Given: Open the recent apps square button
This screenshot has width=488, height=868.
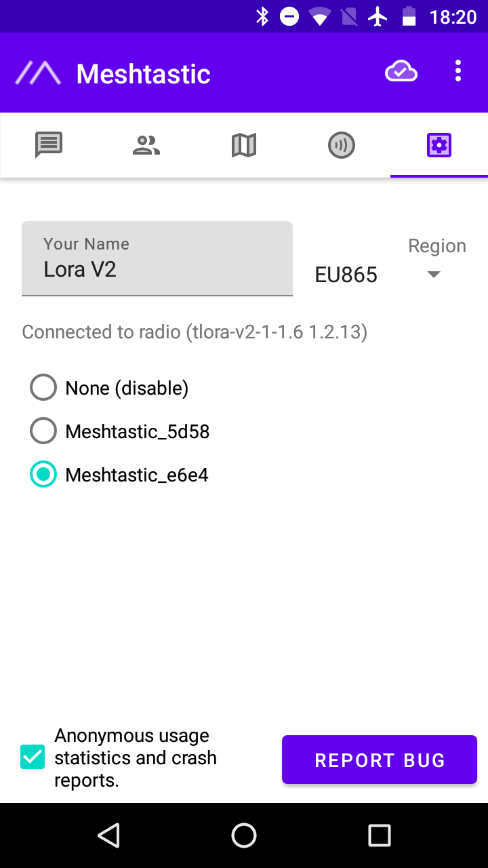Looking at the screenshot, I should click(380, 835).
